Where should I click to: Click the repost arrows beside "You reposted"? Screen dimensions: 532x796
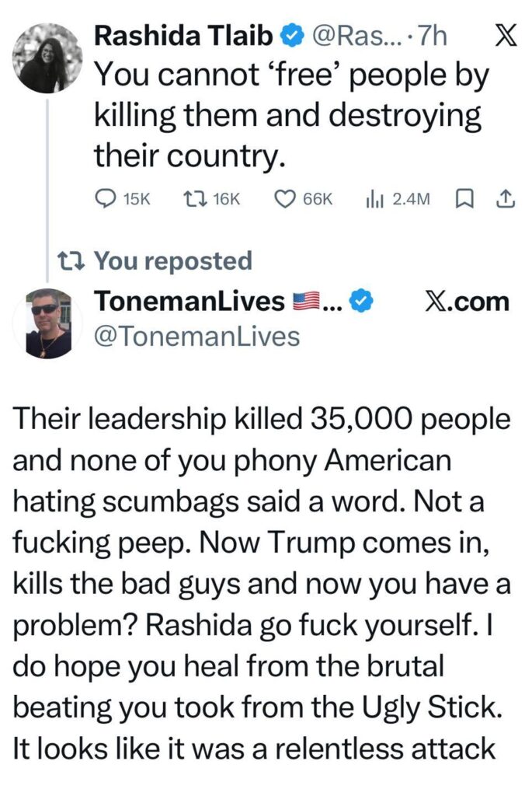(x=73, y=260)
